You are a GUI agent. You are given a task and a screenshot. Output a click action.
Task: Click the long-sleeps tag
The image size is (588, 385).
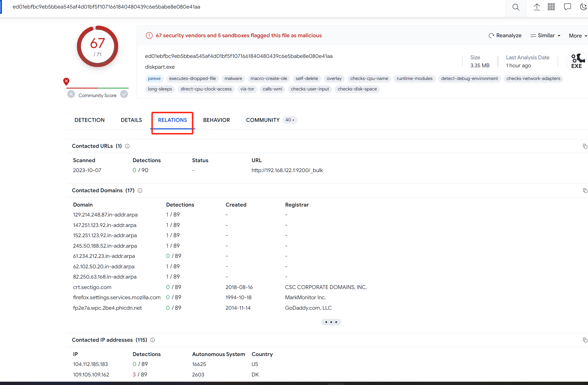coord(160,89)
